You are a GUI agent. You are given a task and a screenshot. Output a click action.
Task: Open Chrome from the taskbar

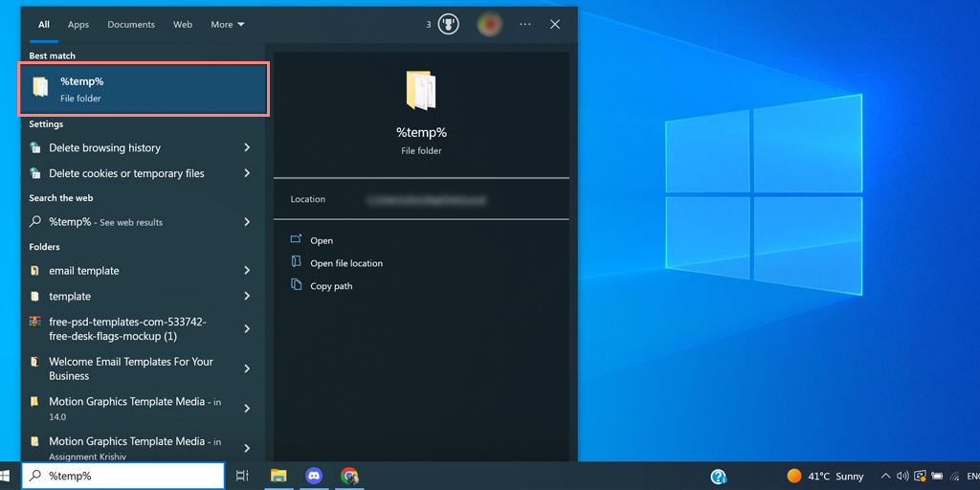point(349,477)
